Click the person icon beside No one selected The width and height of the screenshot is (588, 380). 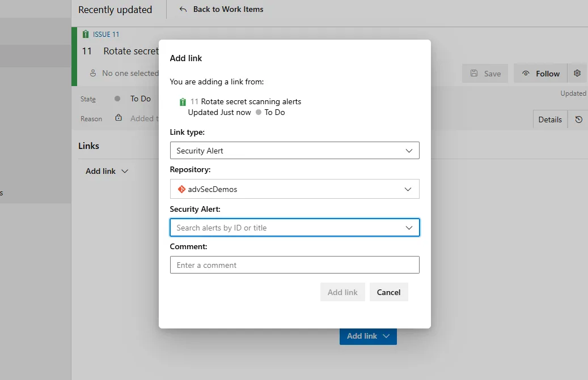click(94, 73)
